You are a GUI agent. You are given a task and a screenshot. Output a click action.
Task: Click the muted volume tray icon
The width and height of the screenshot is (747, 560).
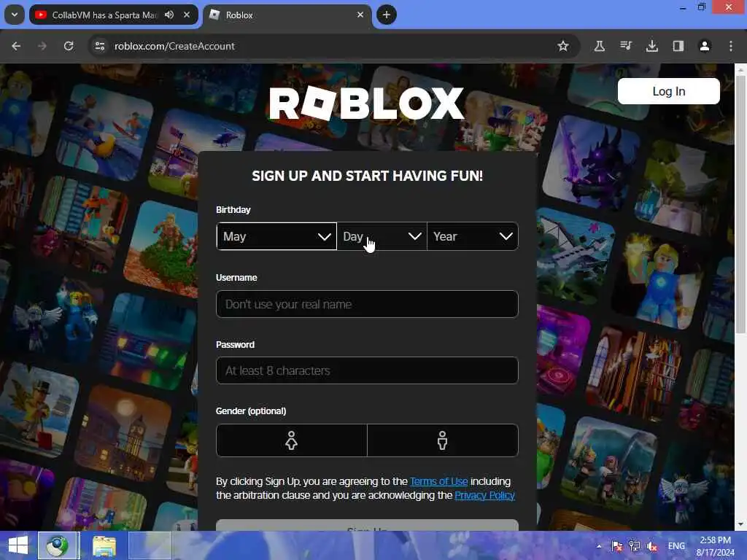pyautogui.click(x=651, y=546)
